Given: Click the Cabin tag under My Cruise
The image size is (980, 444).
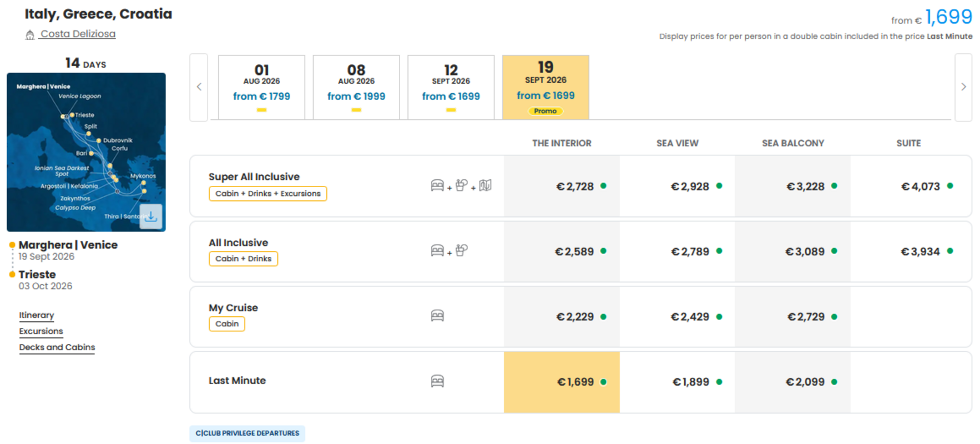Looking at the screenshot, I should (x=227, y=324).
